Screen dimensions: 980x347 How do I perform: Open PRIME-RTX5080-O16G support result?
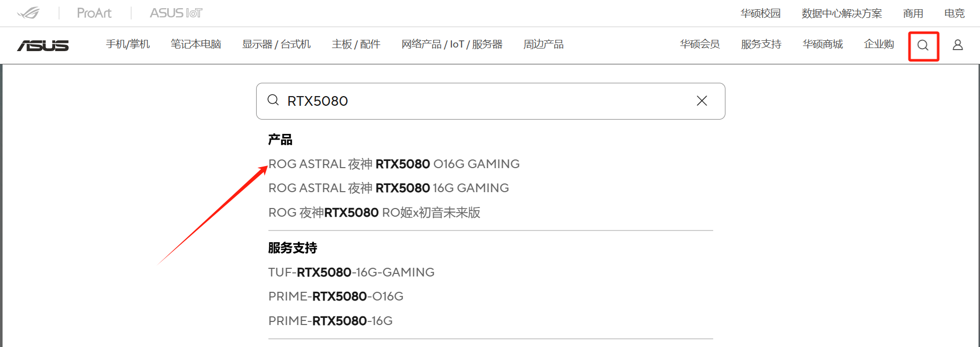[336, 296]
